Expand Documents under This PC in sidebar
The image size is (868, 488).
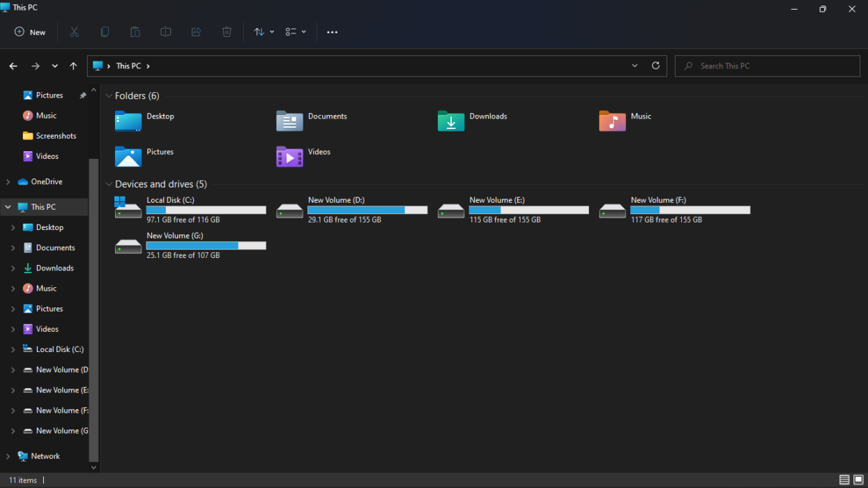pos(13,247)
